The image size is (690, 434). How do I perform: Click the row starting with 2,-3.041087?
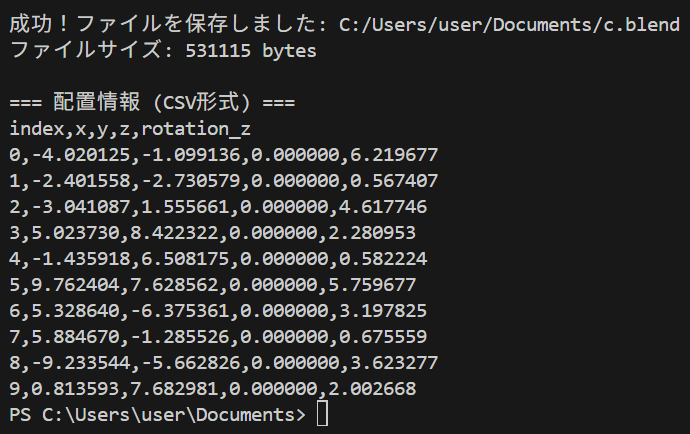coord(218,207)
